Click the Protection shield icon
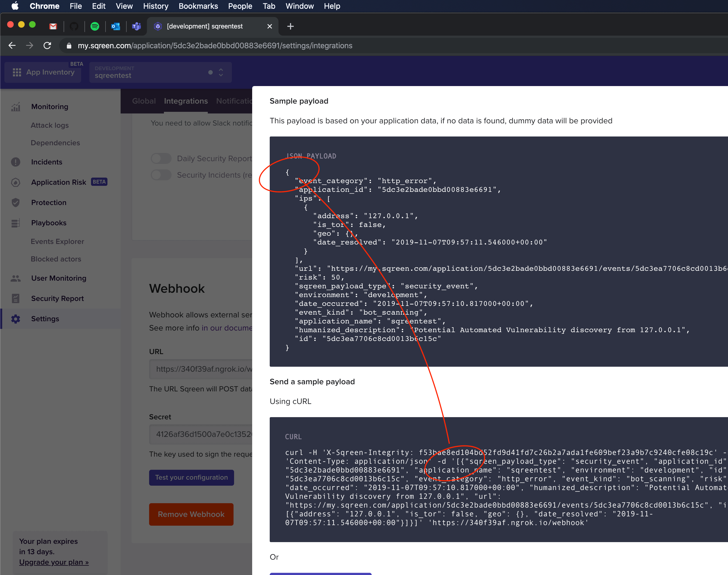The image size is (728, 575). [x=16, y=202]
